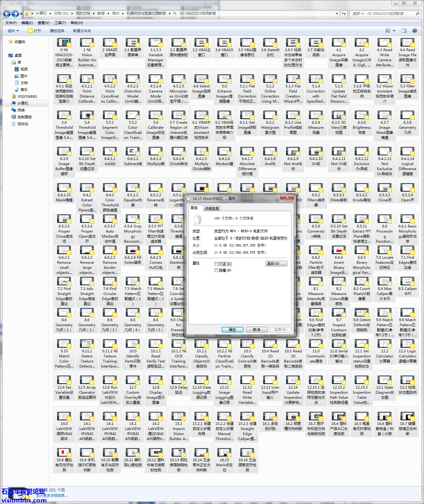Open the blue Help question mark icon

tap(414, 31)
